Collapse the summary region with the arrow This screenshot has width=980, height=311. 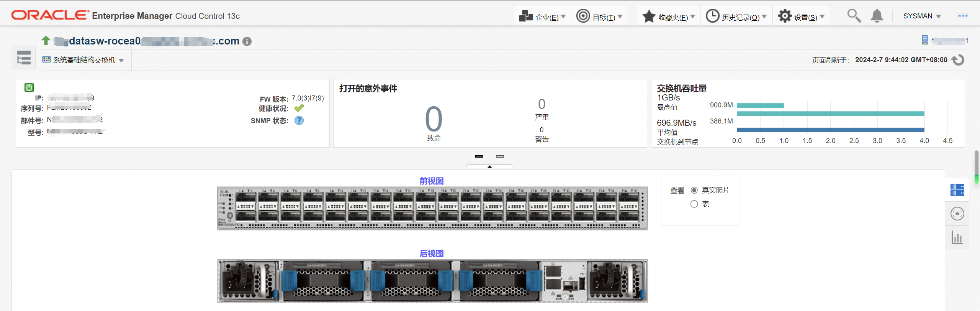click(x=489, y=167)
